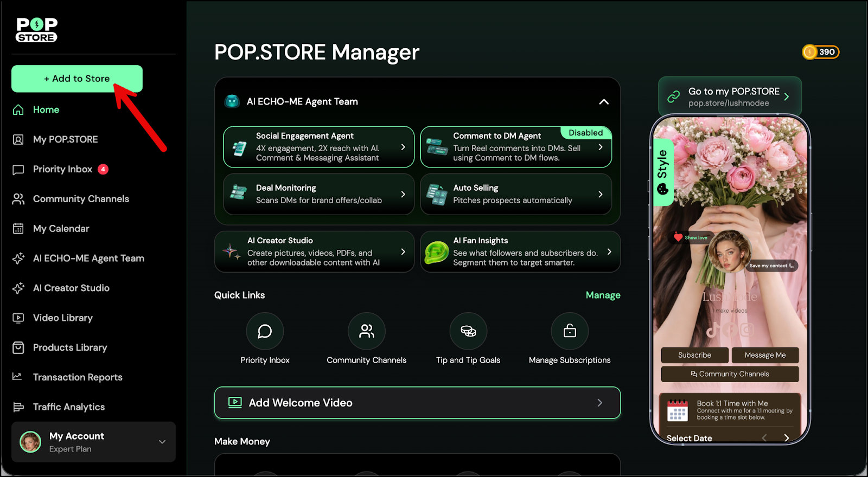Click the TikTok icon in phone preview

pos(713,330)
